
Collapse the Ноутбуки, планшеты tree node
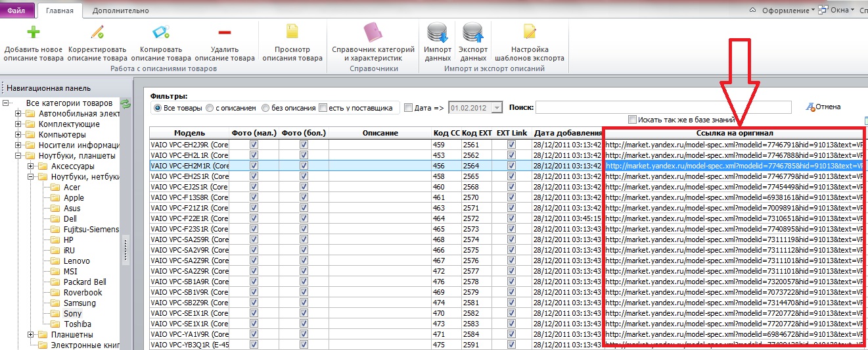[18, 156]
